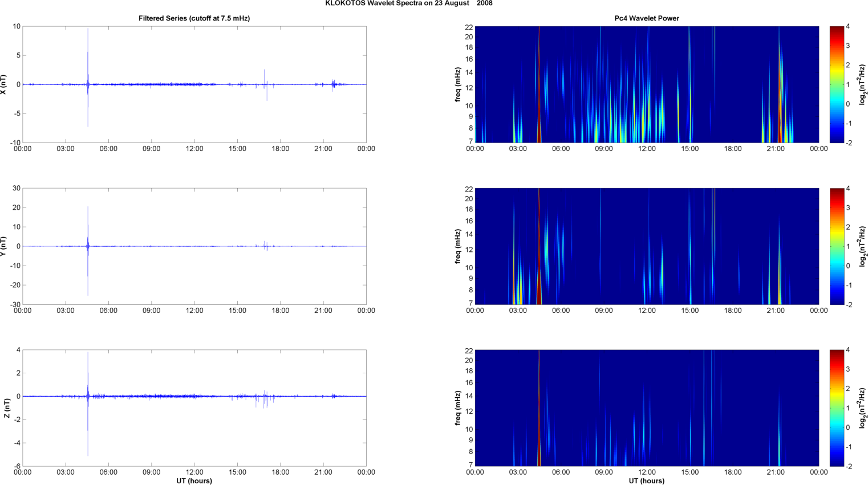Click freq (mHz) label of top wavelet plot
This screenshot has height=485, width=868.
tap(458, 84)
